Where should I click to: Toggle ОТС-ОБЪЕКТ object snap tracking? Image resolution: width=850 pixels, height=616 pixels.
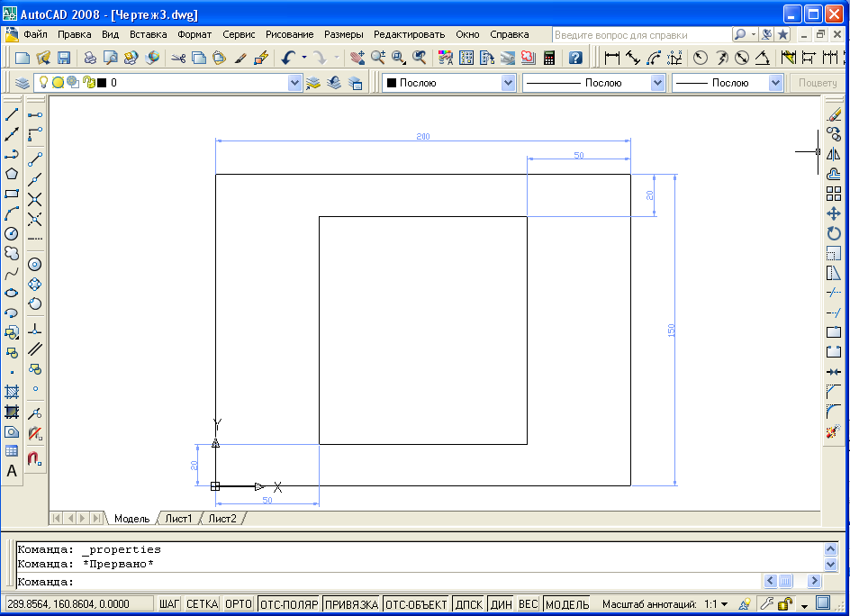[416, 604]
